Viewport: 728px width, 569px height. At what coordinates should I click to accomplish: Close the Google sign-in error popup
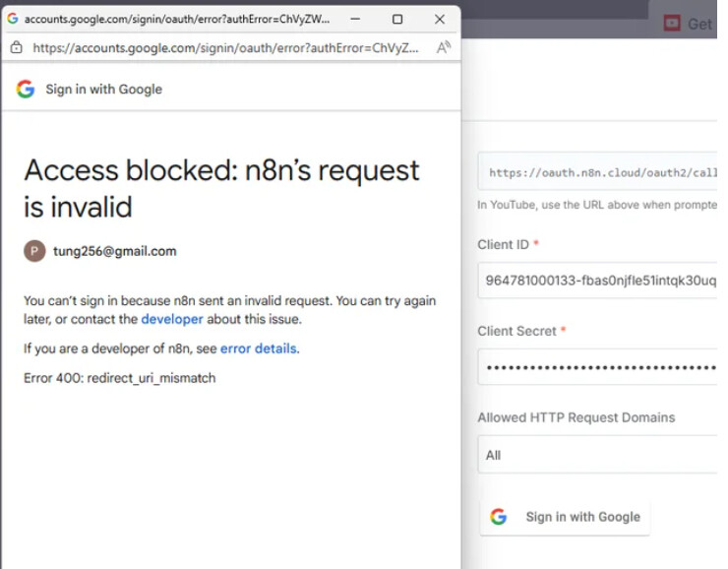click(440, 19)
